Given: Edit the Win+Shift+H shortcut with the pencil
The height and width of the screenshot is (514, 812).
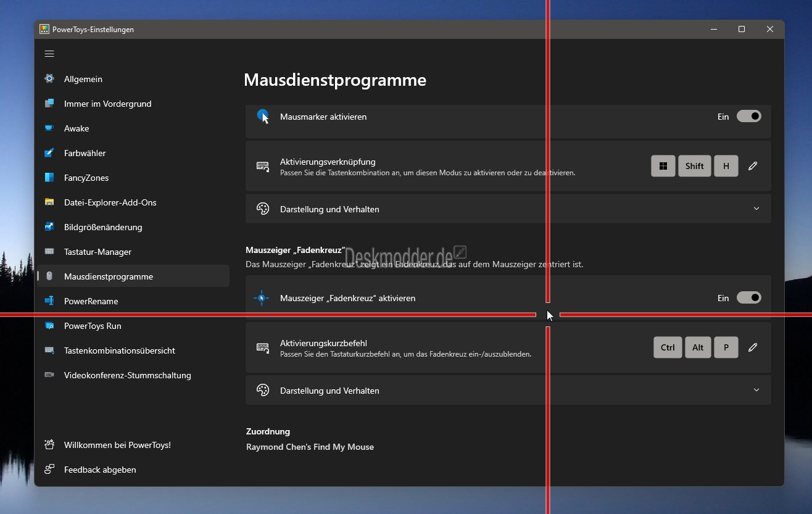Looking at the screenshot, I should 753,166.
